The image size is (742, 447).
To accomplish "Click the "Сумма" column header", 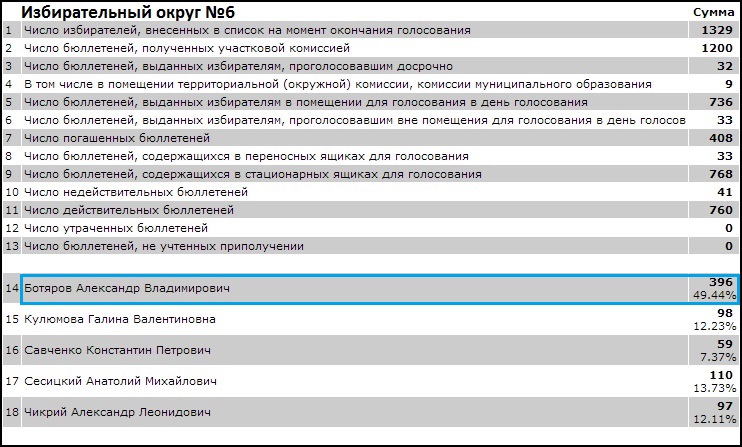I will pos(713,12).
